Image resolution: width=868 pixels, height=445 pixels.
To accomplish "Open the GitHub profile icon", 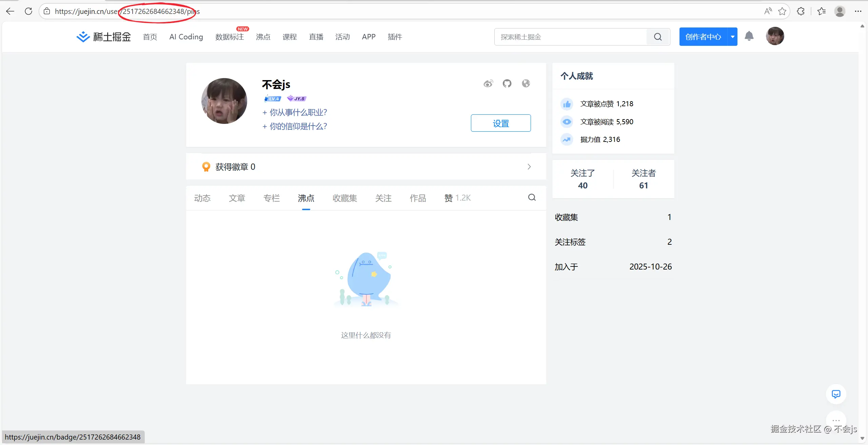I will (x=507, y=84).
